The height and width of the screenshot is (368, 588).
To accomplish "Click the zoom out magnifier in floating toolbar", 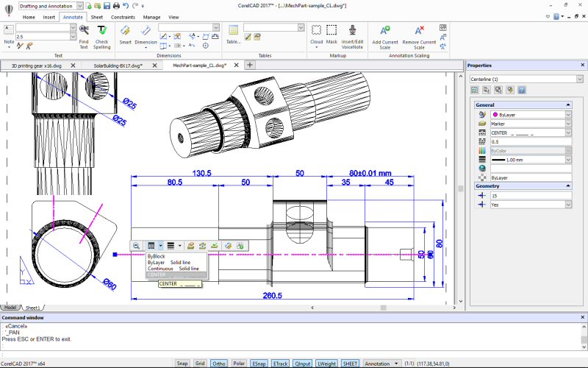I will (x=137, y=245).
